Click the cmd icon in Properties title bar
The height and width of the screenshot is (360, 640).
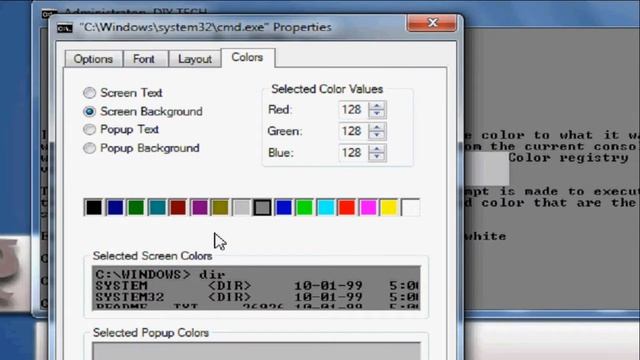coord(64,28)
